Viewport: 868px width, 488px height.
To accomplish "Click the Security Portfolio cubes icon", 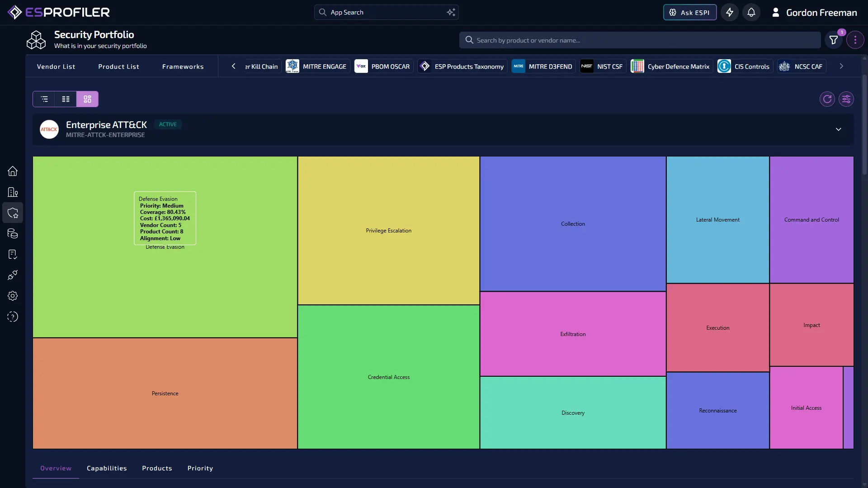I will point(36,40).
